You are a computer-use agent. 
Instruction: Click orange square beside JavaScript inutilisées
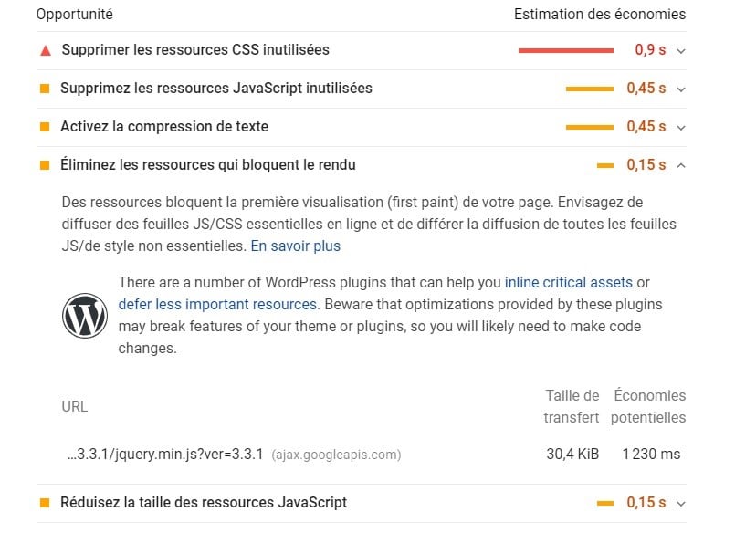pyautogui.click(x=45, y=89)
